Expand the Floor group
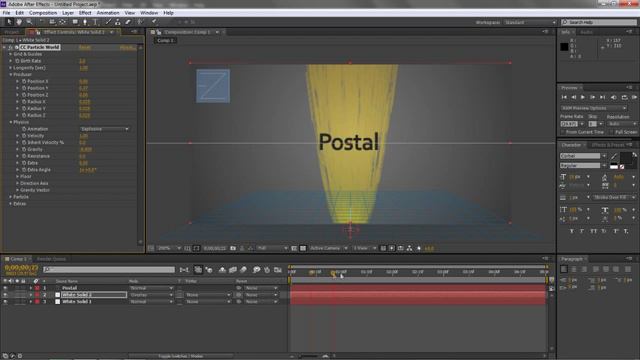This screenshot has height=360, width=640. click(x=18, y=176)
